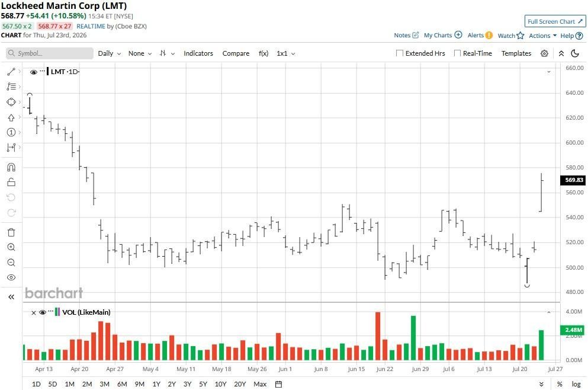Click the collapse header double-chevron icon
This screenshot has width=588, height=390.
coord(561,53)
